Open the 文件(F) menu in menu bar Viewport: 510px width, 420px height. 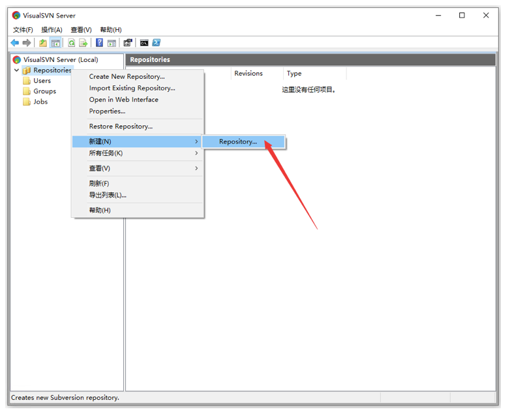pyautogui.click(x=23, y=30)
